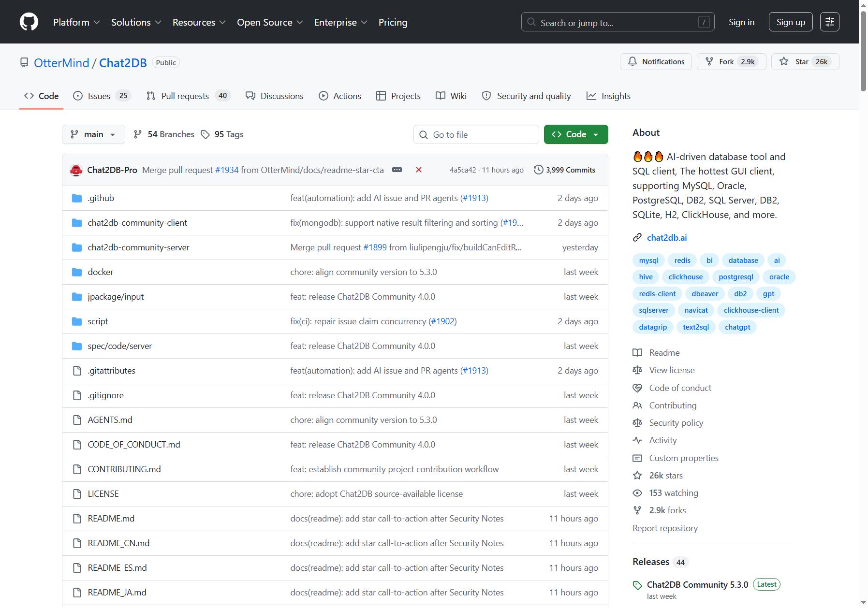
Task: View failed checks red X icon
Action: click(x=419, y=170)
